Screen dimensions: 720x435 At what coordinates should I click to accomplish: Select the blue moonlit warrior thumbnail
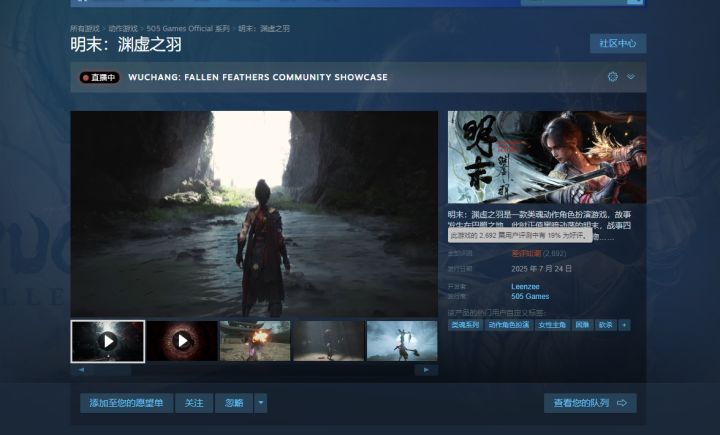(402, 341)
